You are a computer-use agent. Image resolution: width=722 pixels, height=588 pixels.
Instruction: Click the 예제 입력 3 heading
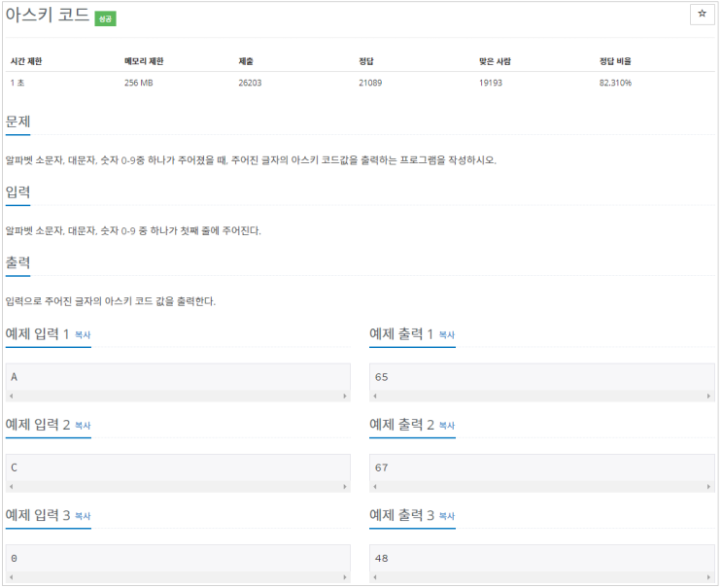(37, 515)
